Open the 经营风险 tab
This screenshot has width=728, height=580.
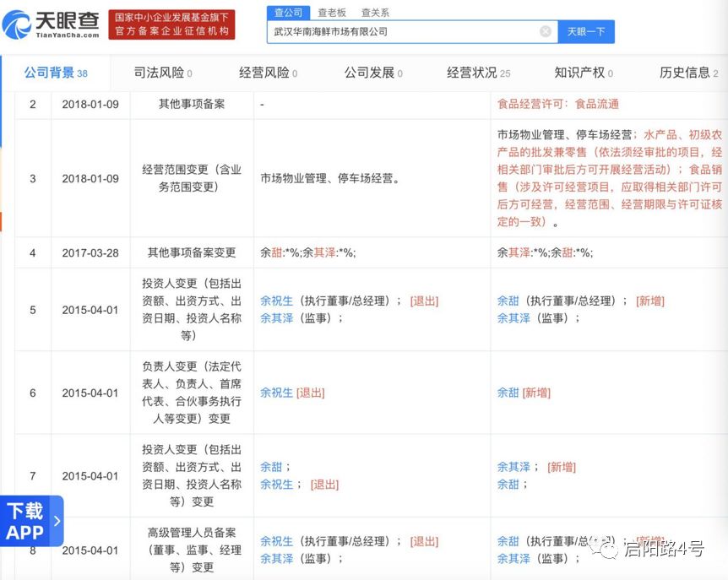point(268,73)
